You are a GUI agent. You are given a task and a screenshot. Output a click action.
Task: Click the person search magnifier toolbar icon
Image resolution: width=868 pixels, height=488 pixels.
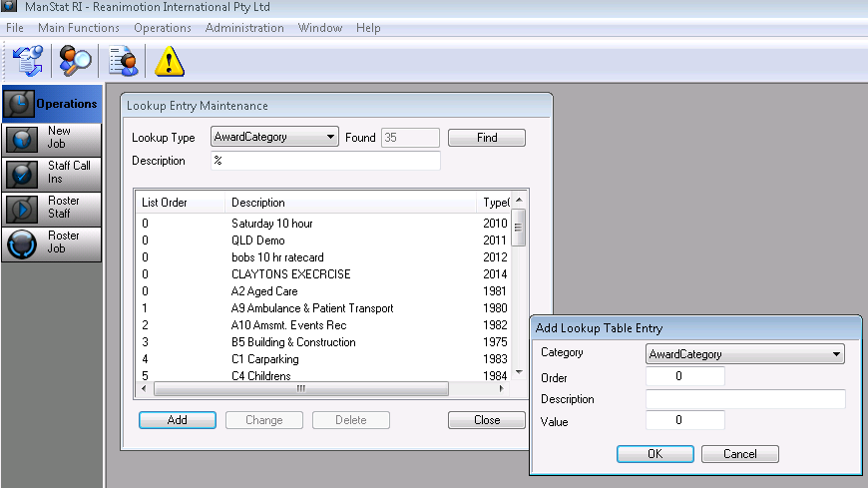[75, 61]
